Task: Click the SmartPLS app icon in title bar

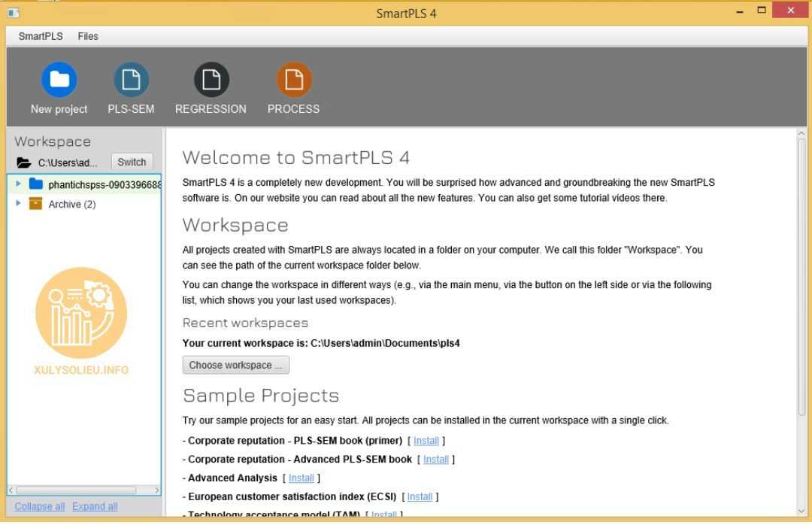Action: click(13, 14)
